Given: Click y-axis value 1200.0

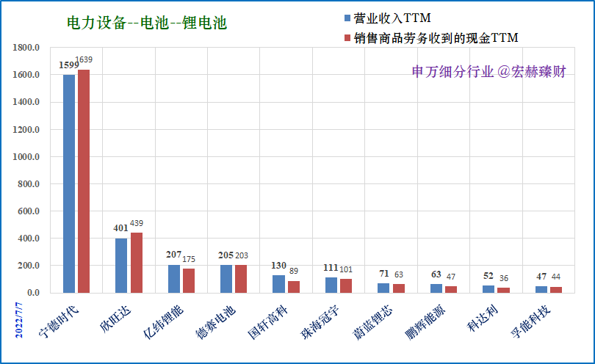Looking at the screenshot, I should point(26,130).
